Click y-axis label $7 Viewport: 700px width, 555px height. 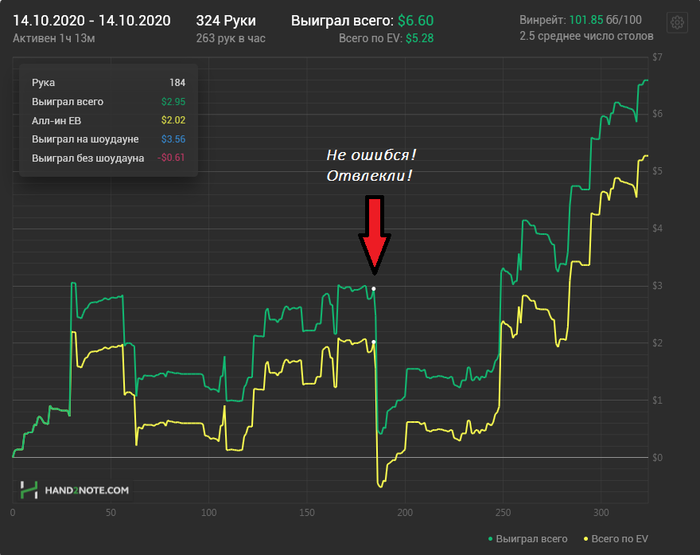(x=657, y=57)
